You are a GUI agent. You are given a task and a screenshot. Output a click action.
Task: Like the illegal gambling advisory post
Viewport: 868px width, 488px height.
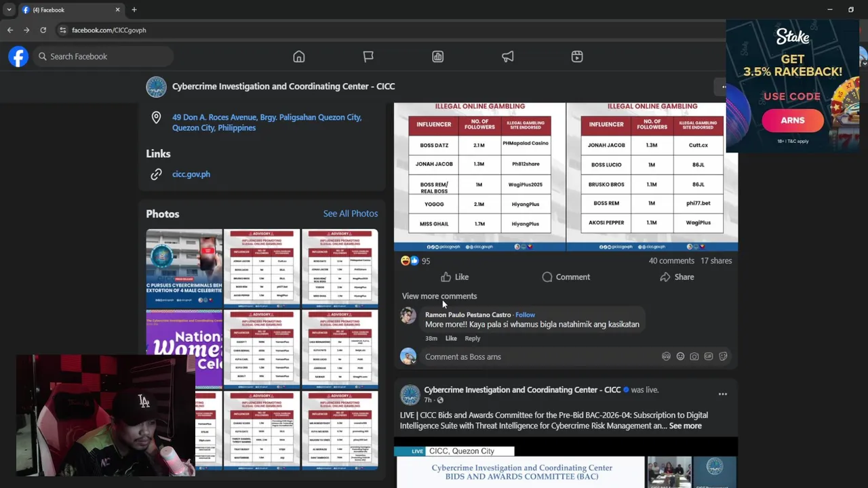(454, 277)
